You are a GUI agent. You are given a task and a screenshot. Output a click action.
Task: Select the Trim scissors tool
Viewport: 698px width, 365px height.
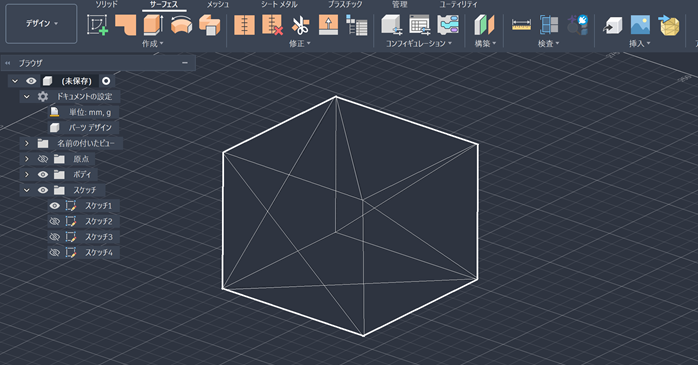coord(300,25)
